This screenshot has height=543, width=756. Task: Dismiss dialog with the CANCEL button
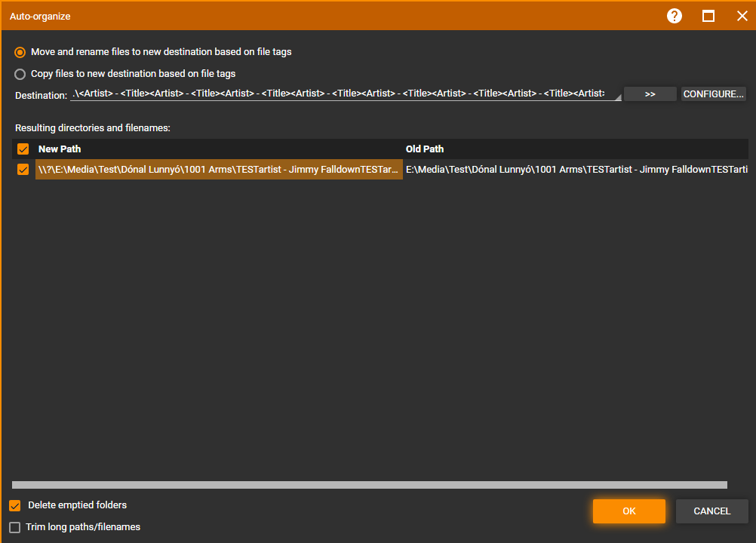711,511
